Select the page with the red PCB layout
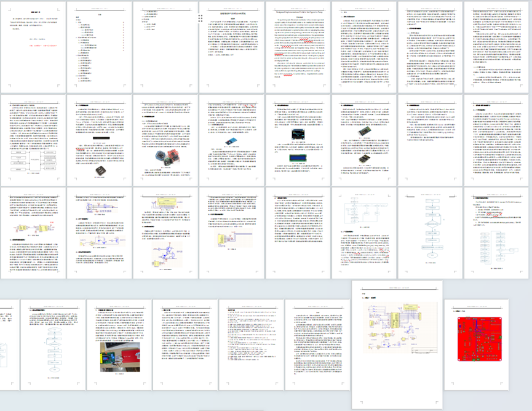 (477, 345)
